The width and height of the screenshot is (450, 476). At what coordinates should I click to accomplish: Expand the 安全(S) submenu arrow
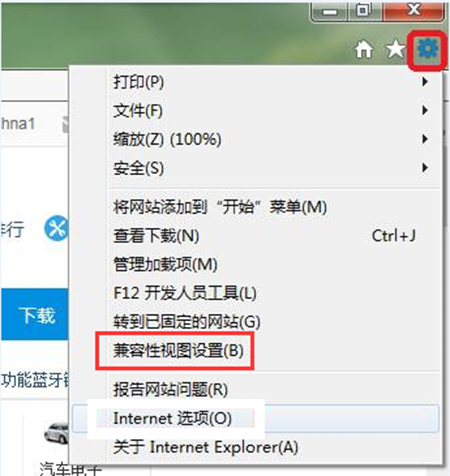[x=425, y=168]
